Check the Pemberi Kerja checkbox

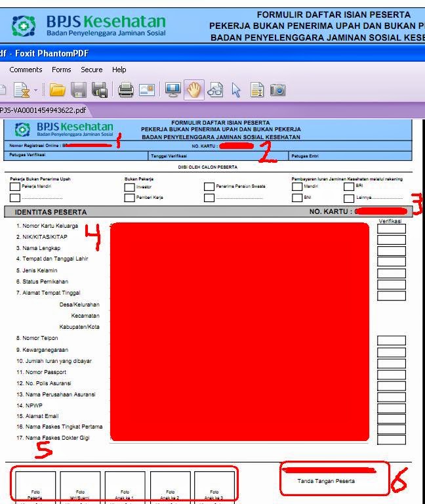click(129, 198)
